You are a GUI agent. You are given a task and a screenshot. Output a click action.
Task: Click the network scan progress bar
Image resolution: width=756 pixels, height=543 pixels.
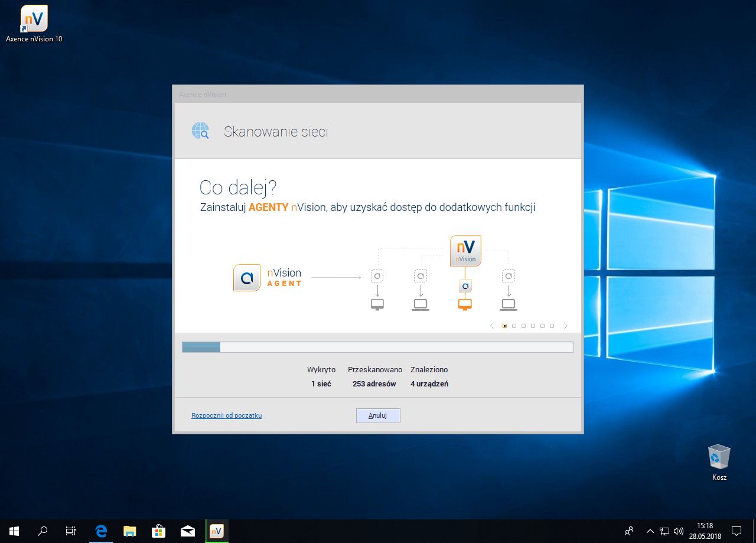377,347
